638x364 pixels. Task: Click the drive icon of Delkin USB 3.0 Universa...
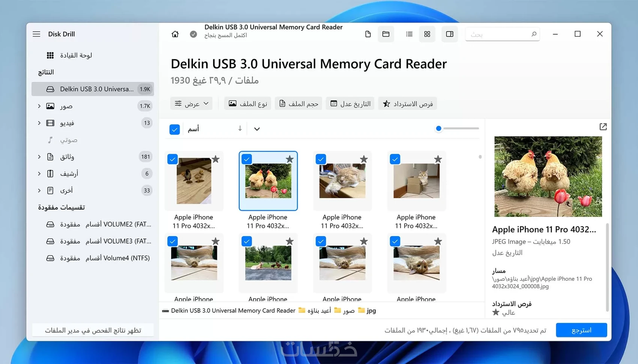point(50,89)
